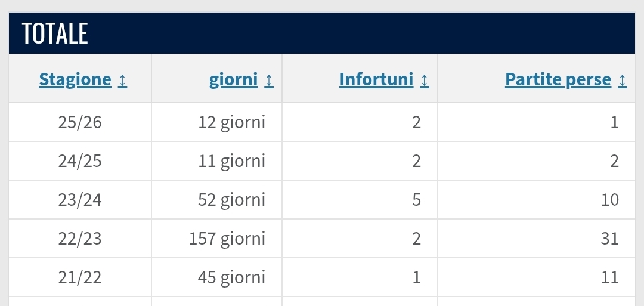The image size is (644, 306).
Task: Click the 157 giorni cell
Action: 227,239
